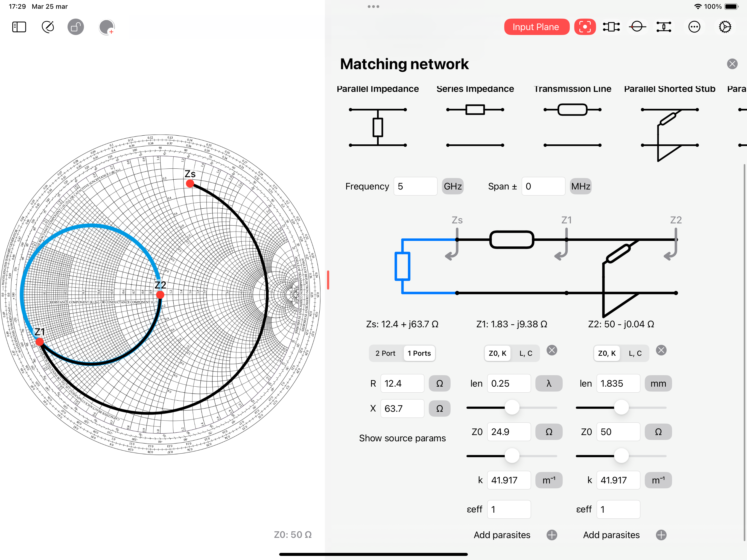
Task: Tap the unlock padlock icon
Action: [x=76, y=27]
